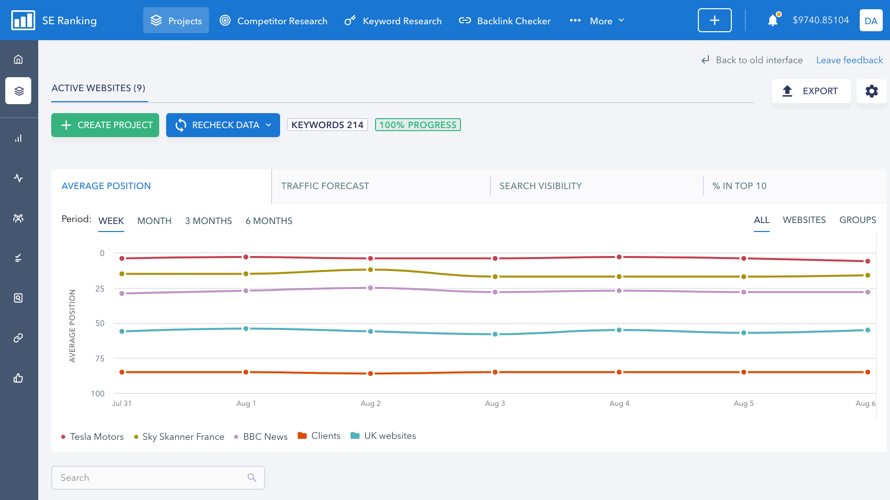The height and width of the screenshot is (500, 890).
Task: Open the DA user account menu
Action: point(870,20)
